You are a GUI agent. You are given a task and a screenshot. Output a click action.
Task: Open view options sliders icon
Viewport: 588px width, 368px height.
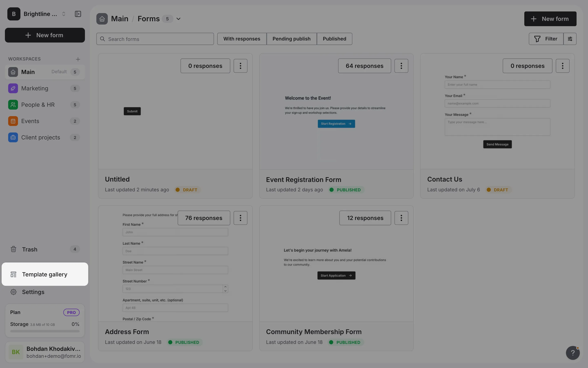click(x=570, y=39)
